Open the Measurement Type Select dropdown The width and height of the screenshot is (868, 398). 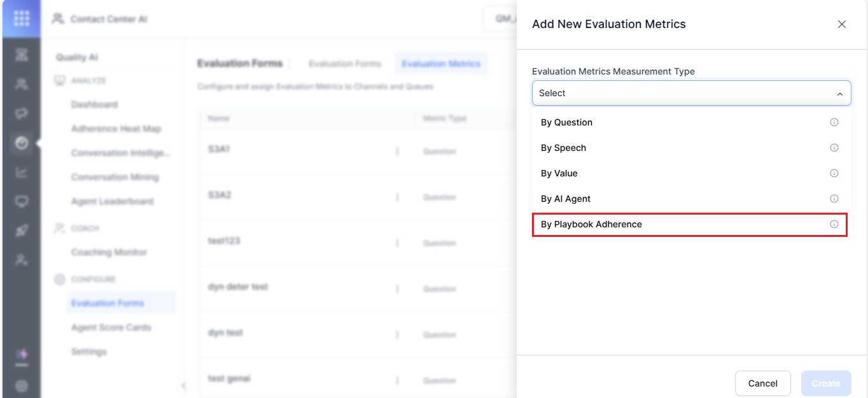pyautogui.click(x=691, y=93)
